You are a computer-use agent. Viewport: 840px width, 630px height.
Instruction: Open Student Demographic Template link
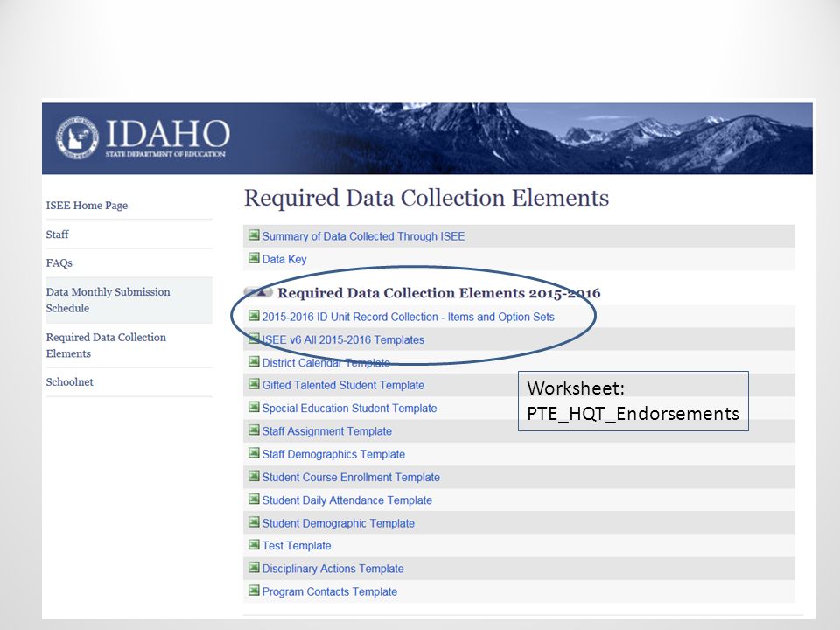click(338, 523)
